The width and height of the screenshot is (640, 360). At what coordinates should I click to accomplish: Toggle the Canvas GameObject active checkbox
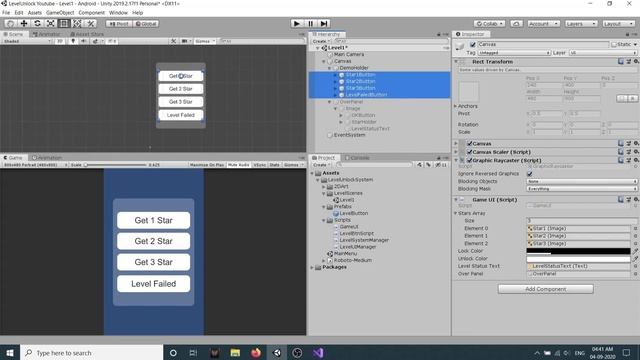point(473,44)
